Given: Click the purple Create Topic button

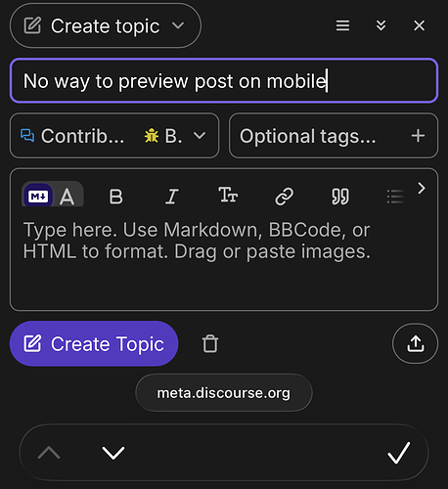Looking at the screenshot, I should click(x=94, y=343).
